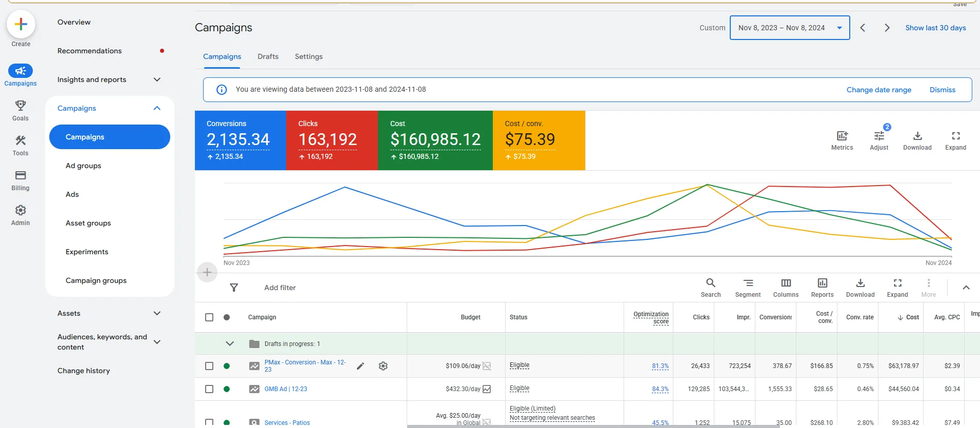This screenshot has height=428, width=980.
Task: Switch to the Settings tab
Action: pyautogui.click(x=309, y=56)
